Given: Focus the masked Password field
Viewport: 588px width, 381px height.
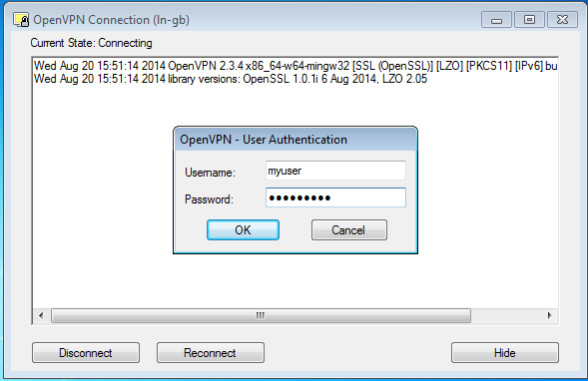Looking at the screenshot, I should [335, 197].
